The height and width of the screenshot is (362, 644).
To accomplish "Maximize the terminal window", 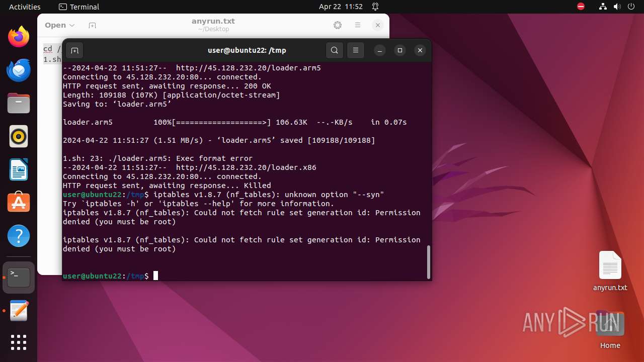I will pos(400,50).
